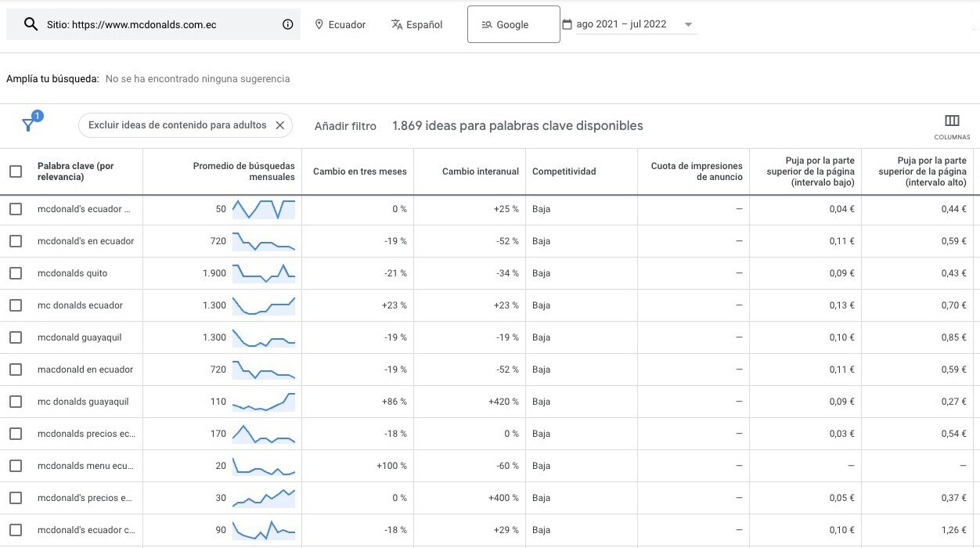The image size is (980, 548).
Task: Click the ago 2021 – jul 2022 date text
Action: [x=622, y=24]
